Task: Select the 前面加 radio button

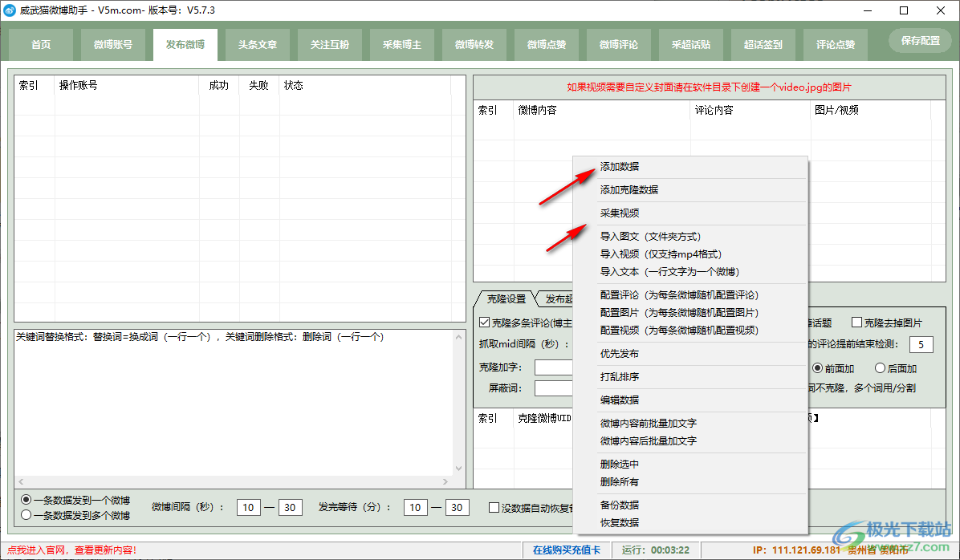Action: pos(817,368)
